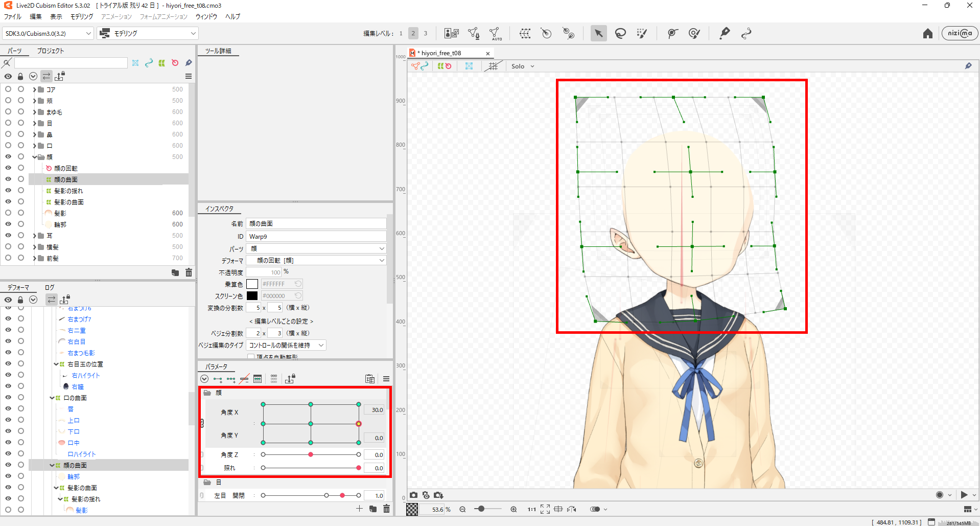This screenshot has width=980, height=526.
Task: Open the モデリング menu
Action: click(82, 16)
